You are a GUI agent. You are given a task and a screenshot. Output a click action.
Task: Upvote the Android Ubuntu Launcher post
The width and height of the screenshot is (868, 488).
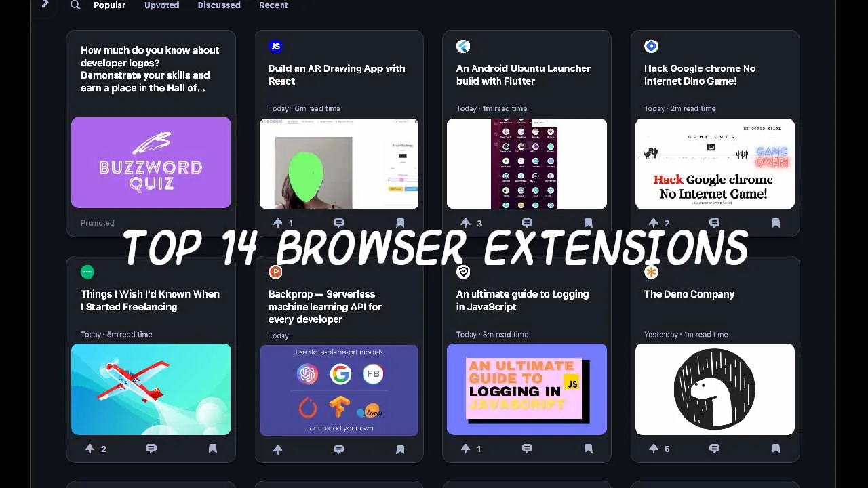465,223
